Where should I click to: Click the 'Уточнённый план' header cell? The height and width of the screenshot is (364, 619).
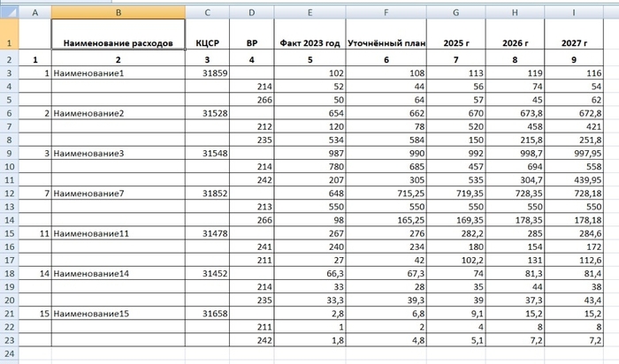click(386, 34)
